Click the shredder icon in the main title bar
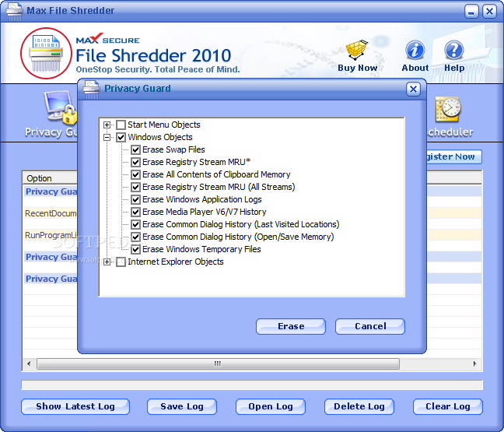 click(x=15, y=11)
